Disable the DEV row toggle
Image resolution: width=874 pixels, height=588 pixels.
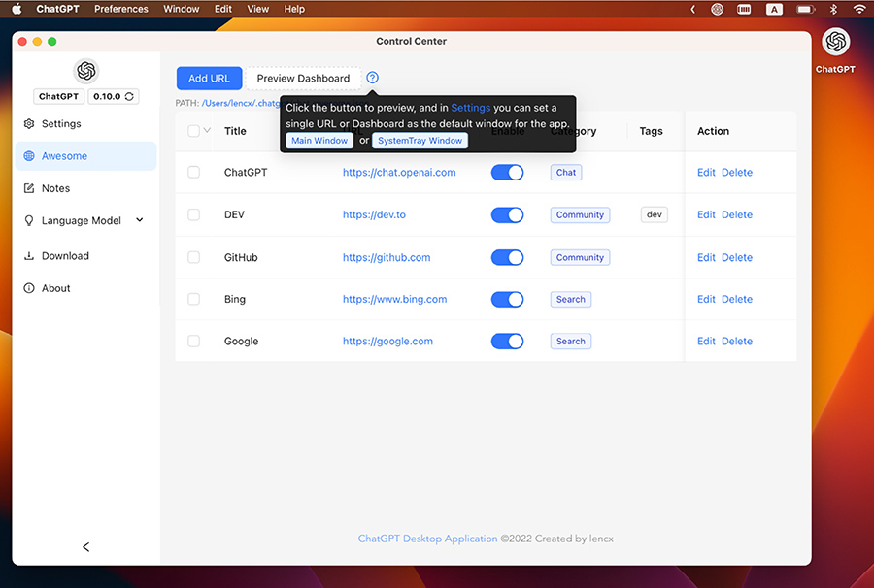[x=507, y=214]
